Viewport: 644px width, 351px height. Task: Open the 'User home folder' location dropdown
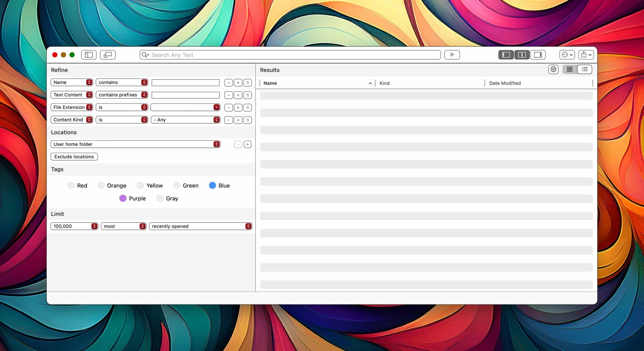pyautogui.click(x=135, y=144)
